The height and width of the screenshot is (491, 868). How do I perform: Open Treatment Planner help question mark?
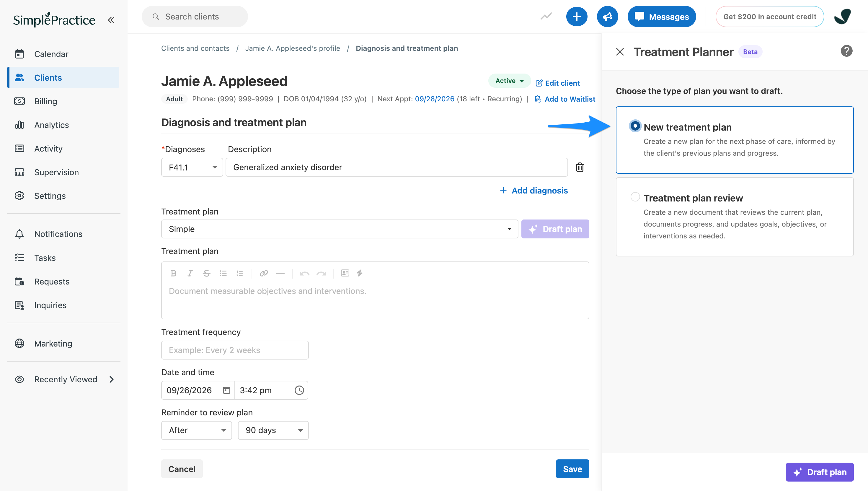point(846,51)
